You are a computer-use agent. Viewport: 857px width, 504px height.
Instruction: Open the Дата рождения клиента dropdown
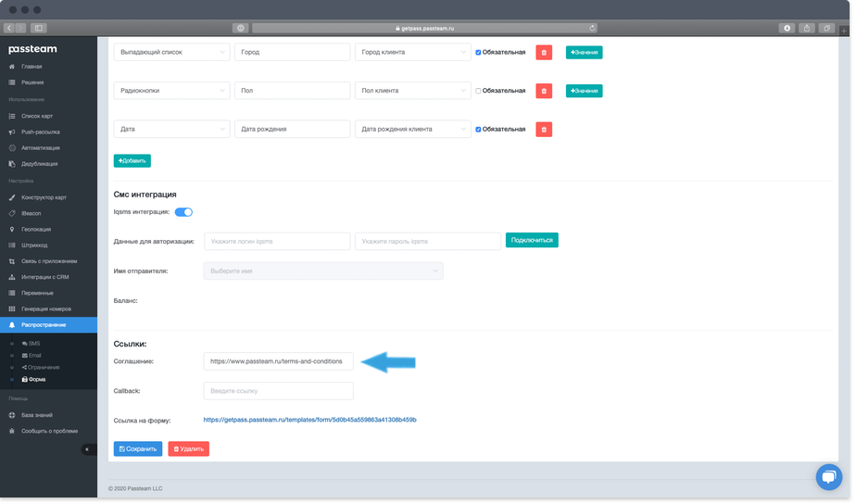413,130
